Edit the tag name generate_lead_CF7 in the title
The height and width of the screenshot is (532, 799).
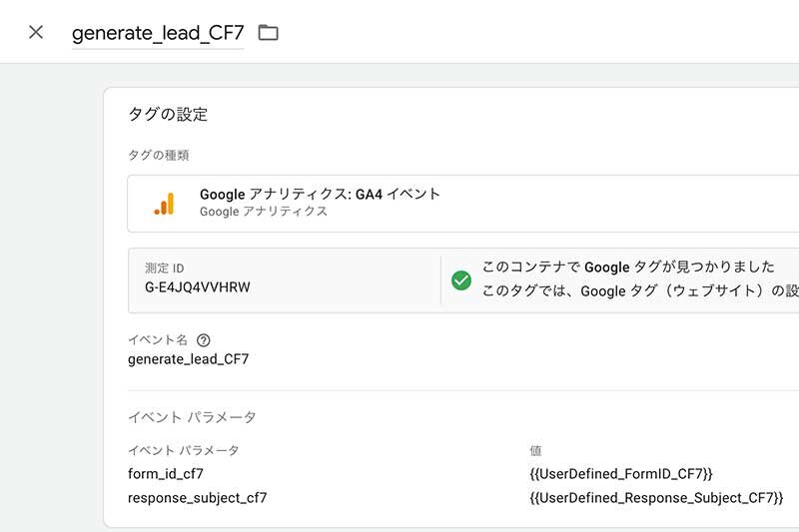(158, 33)
